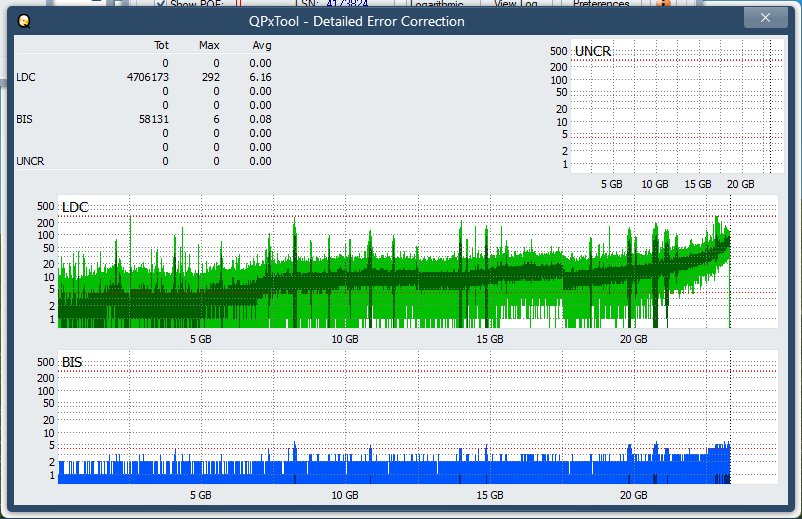The height and width of the screenshot is (519, 802).
Task: Click the UNCR row label in statistics table
Action: click(30, 161)
